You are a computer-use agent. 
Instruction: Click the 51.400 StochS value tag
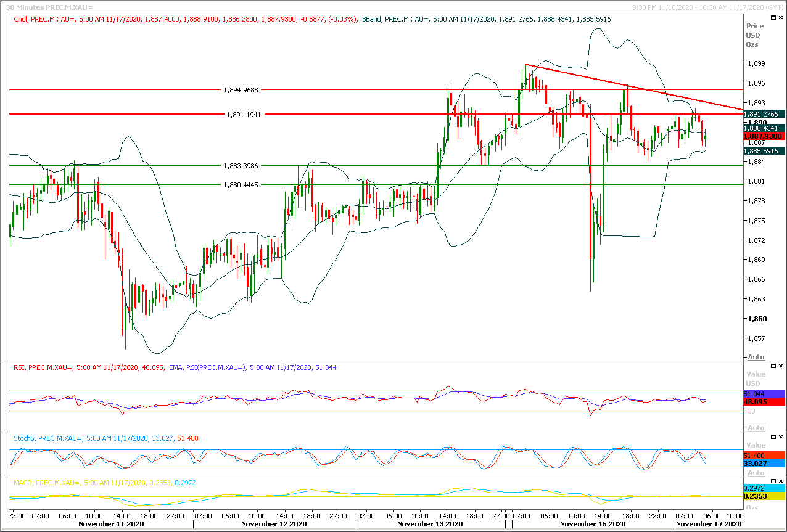click(x=764, y=455)
